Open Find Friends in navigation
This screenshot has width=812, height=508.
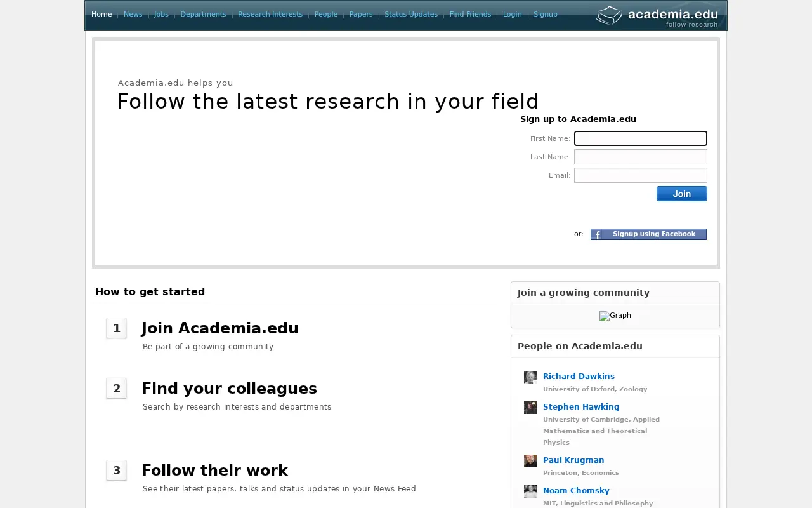tap(471, 14)
